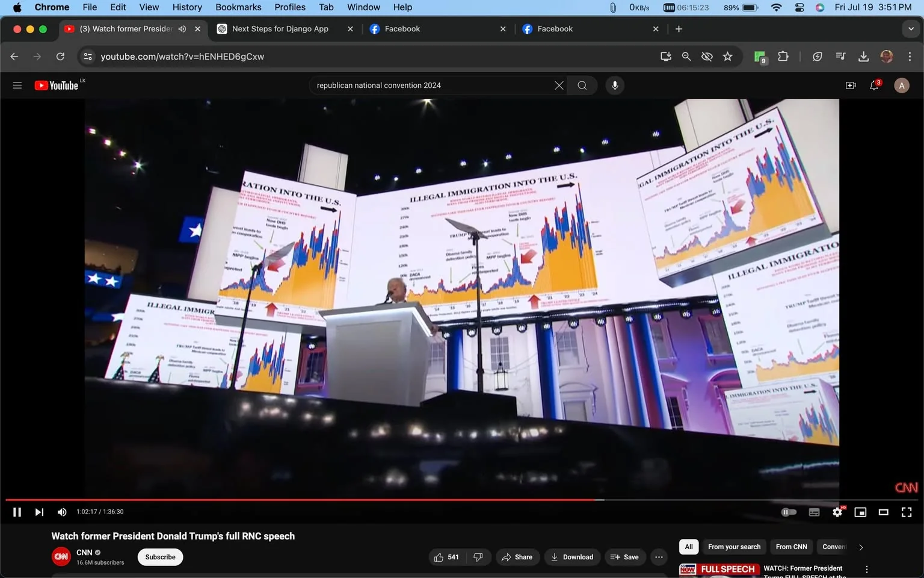Bookmark this page star
The height and width of the screenshot is (578, 924).
tap(727, 57)
